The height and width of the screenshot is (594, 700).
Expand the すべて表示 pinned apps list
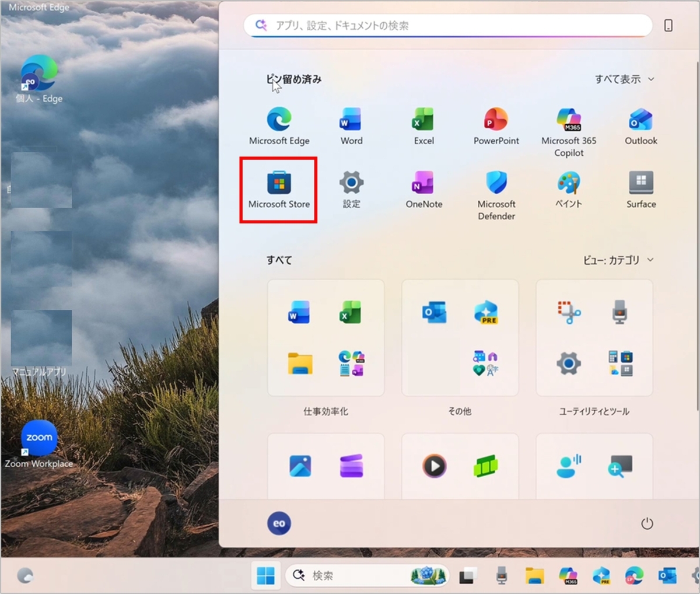624,79
